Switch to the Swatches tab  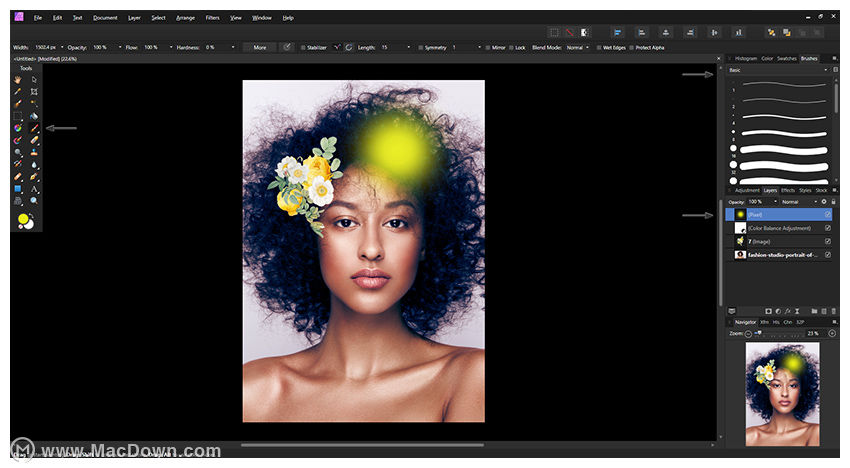tap(787, 59)
